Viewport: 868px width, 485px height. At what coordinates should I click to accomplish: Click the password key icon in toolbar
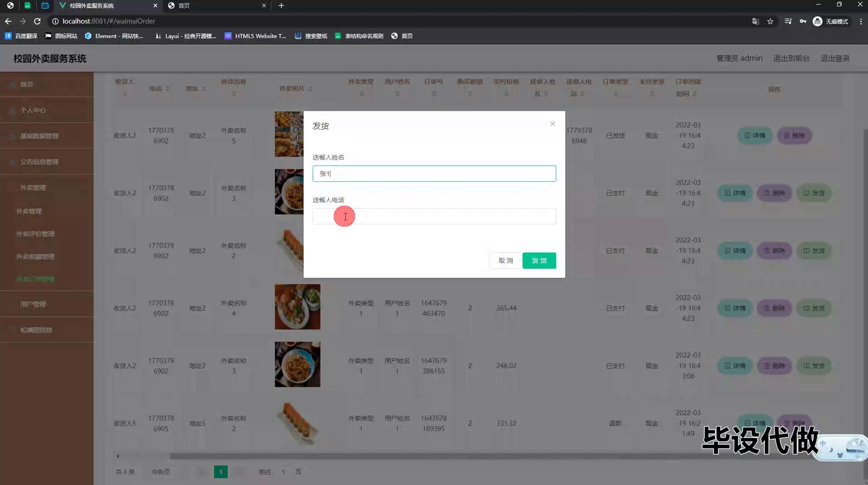click(x=802, y=21)
